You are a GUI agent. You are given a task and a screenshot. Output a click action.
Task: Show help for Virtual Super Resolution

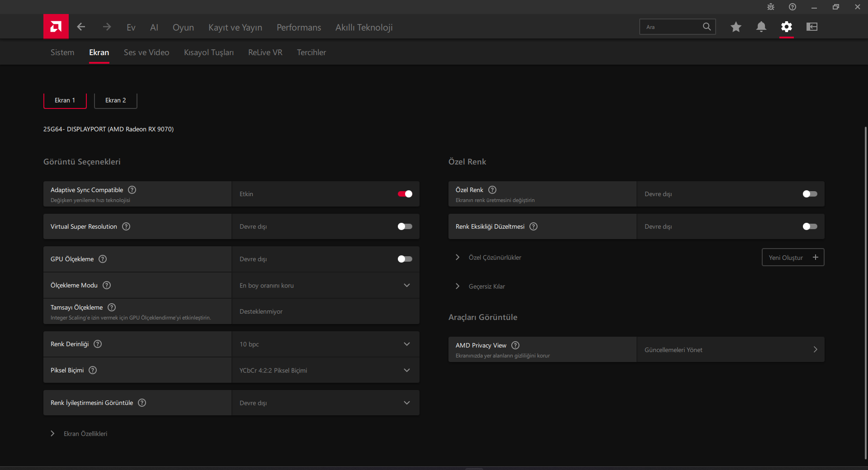click(126, 226)
